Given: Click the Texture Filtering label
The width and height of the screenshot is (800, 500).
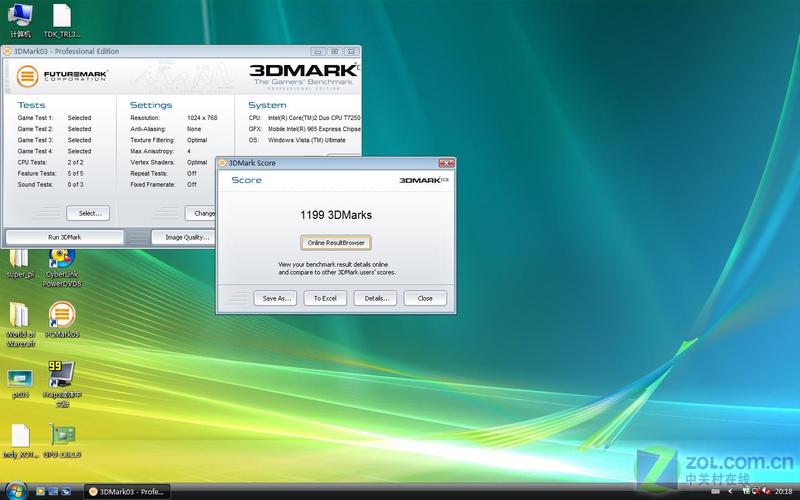Looking at the screenshot, I should point(152,140).
